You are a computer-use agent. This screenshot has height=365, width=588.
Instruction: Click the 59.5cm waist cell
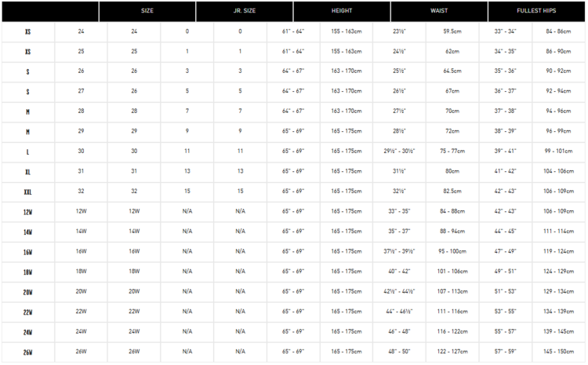tap(452, 31)
